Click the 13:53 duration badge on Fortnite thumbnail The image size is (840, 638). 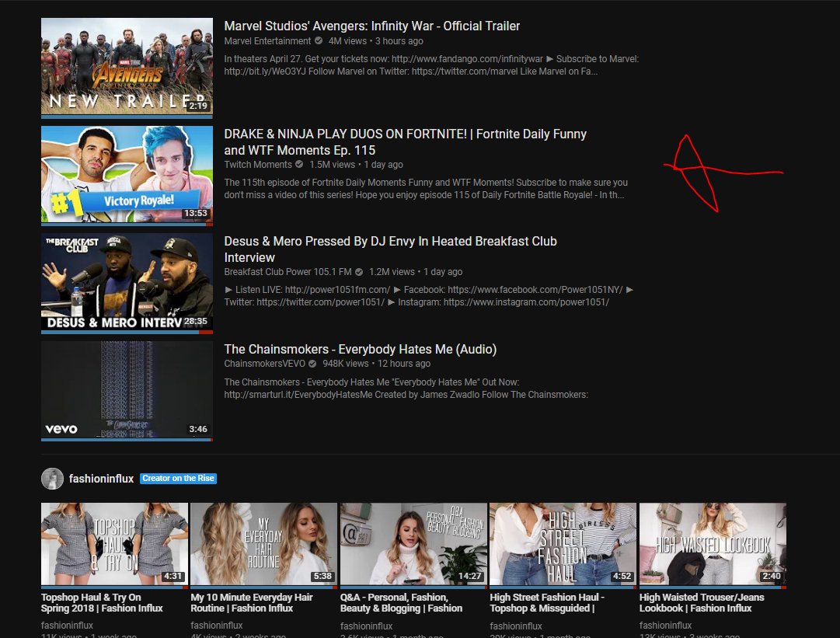[196, 213]
